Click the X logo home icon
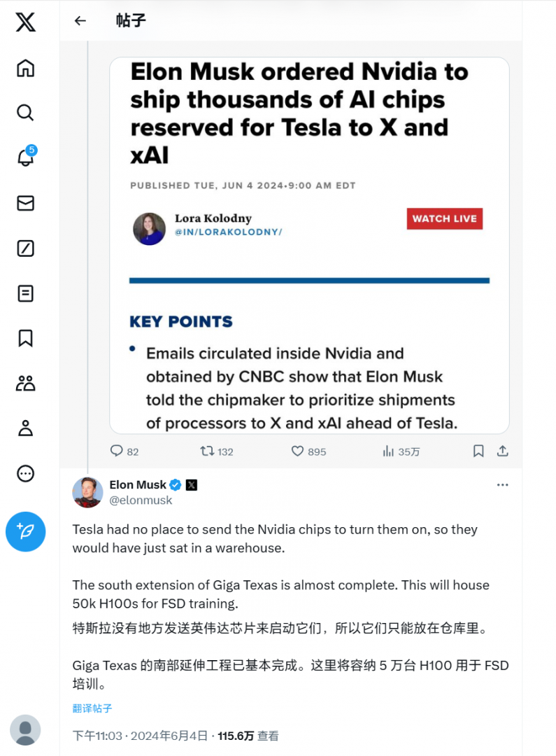Viewport: 556px width, 756px height. point(26,22)
